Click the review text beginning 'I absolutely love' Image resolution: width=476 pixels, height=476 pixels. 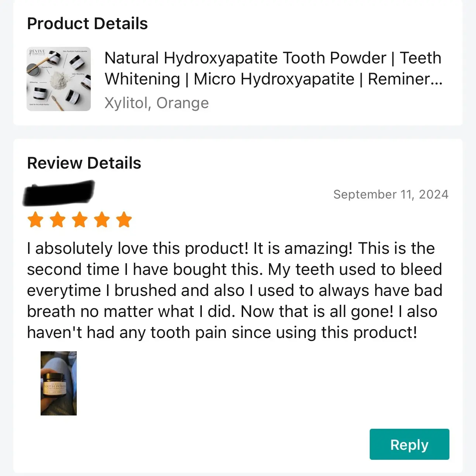[235, 290]
